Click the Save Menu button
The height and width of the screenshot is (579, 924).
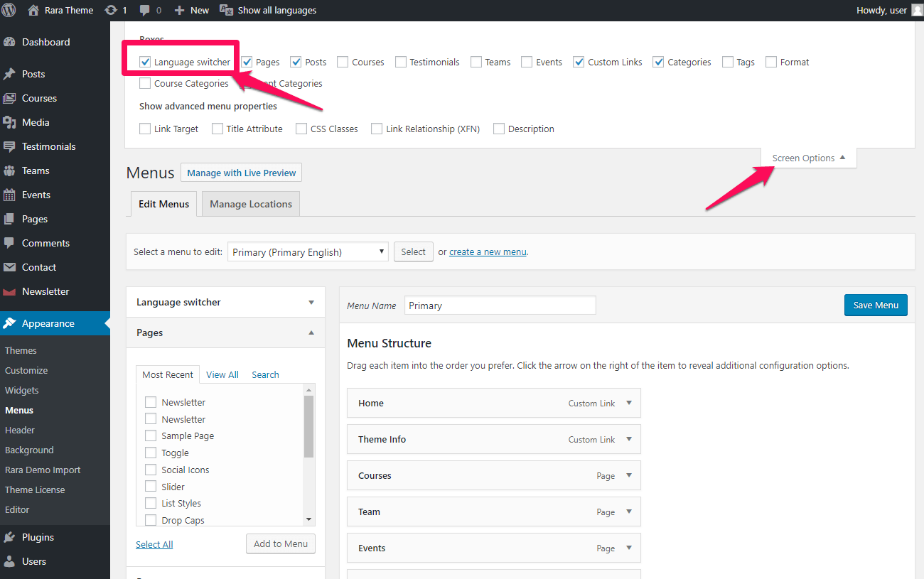[875, 305]
